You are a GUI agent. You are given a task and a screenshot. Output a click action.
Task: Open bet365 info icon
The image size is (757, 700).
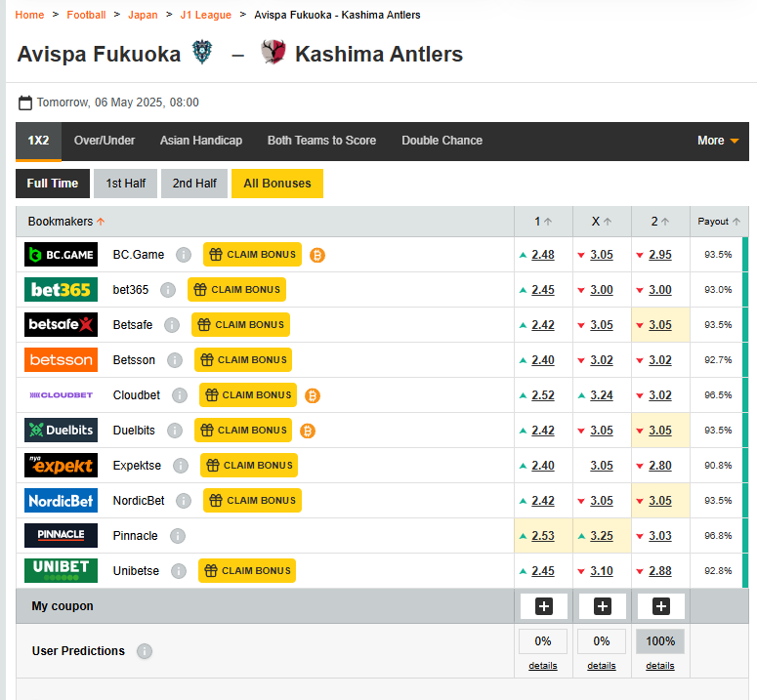pos(168,290)
